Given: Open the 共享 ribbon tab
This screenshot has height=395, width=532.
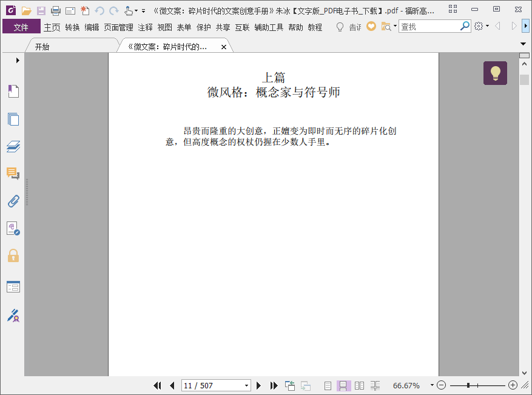Looking at the screenshot, I should tap(223, 27).
